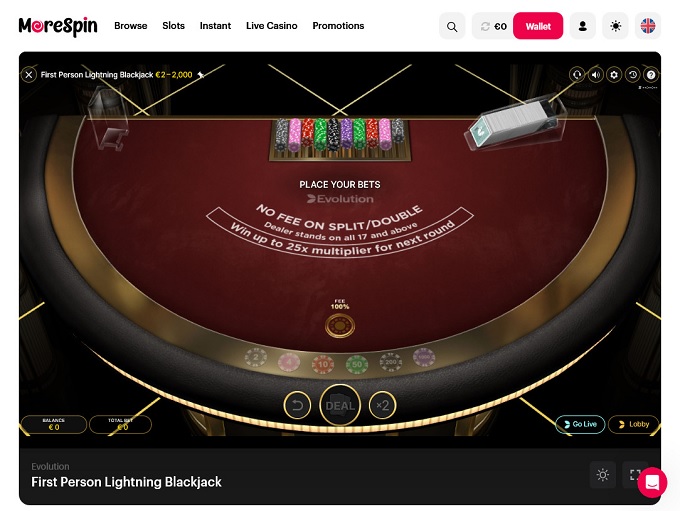
Task: Click the ×2 double bet button
Action: [382, 406]
